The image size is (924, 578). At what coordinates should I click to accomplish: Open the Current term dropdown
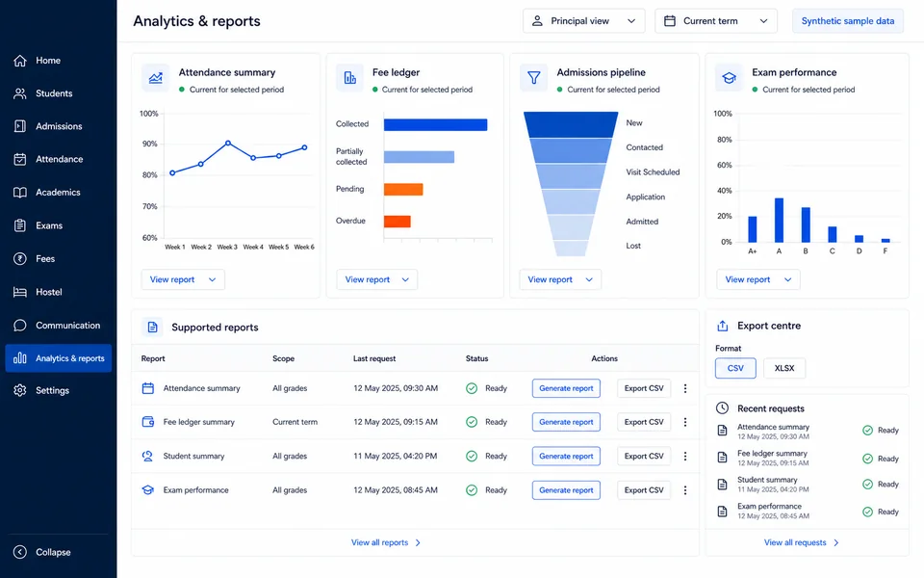point(716,20)
